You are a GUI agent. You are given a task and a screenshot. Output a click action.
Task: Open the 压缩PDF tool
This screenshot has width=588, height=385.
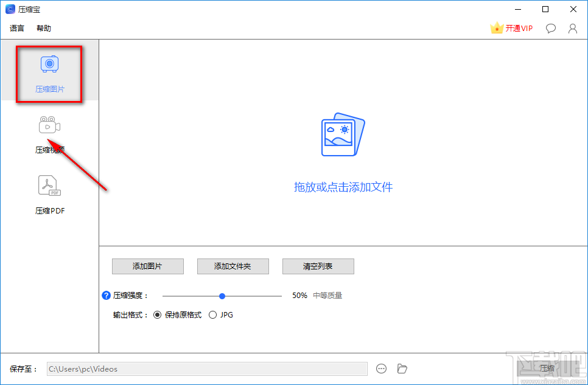point(49,193)
